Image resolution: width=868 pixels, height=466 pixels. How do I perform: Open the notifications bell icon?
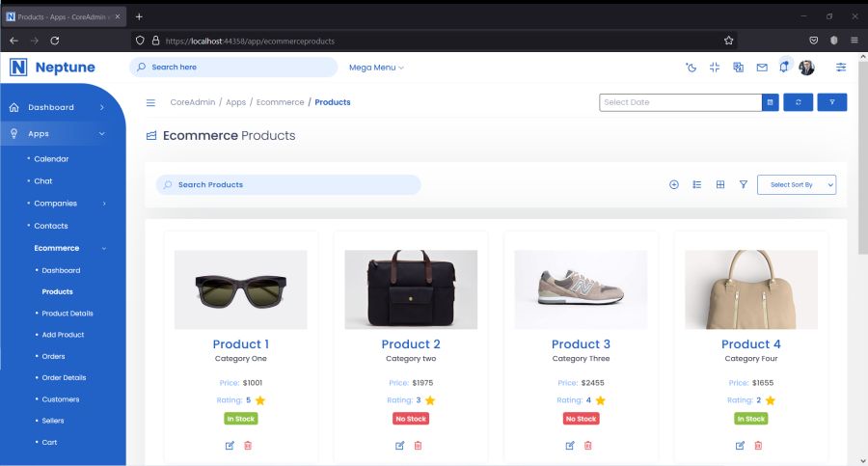pos(784,67)
